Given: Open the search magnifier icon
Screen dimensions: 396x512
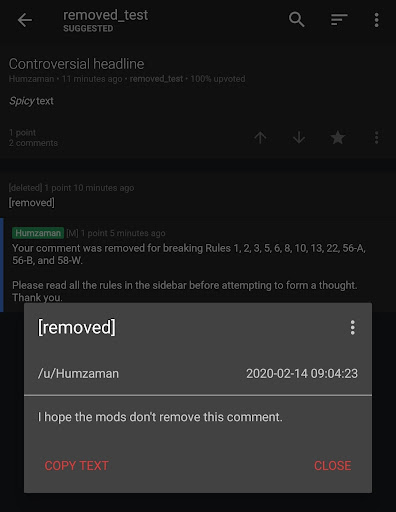Looking at the screenshot, I should pos(296,20).
